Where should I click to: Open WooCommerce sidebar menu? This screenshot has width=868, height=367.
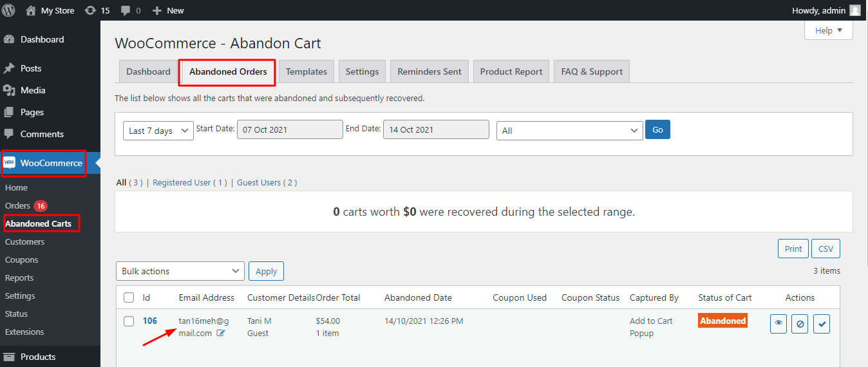coord(51,163)
